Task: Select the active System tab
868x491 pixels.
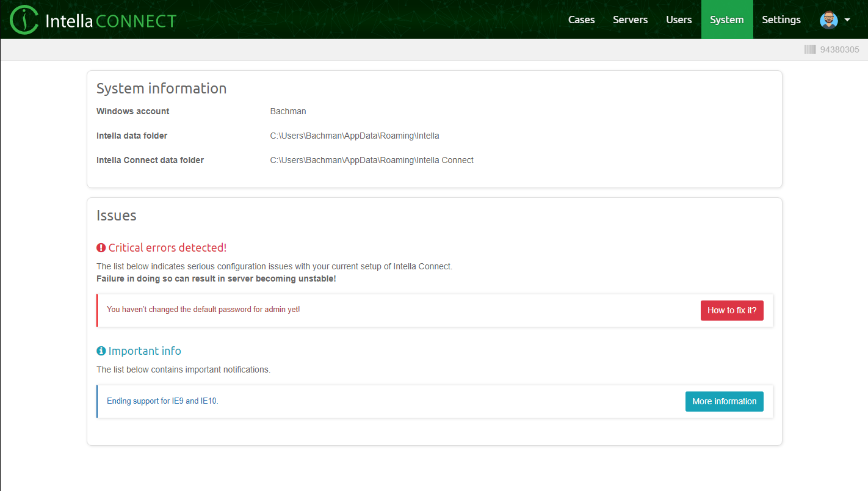Action: coord(726,20)
